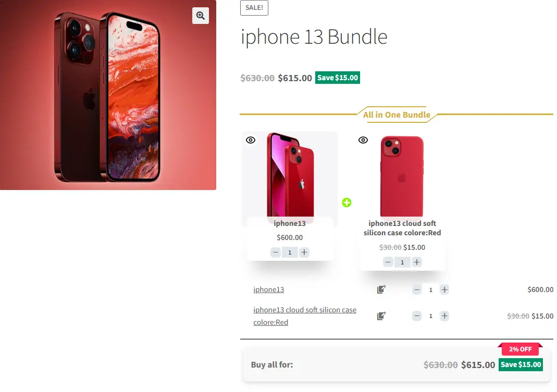Quick view silicon case via eye icon
Image resolution: width=557 pixels, height=392 pixels.
coord(363,140)
